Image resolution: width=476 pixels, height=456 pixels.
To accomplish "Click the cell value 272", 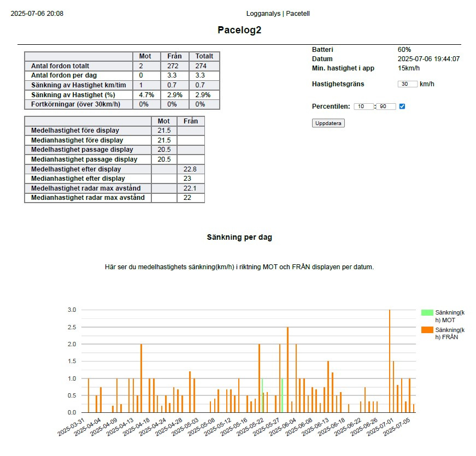I will pyautogui.click(x=173, y=66).
